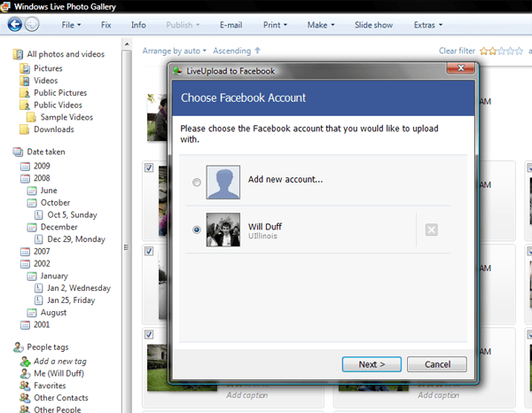
Task: Select 2001 in Date taken
Action: [x=42, y=325]
